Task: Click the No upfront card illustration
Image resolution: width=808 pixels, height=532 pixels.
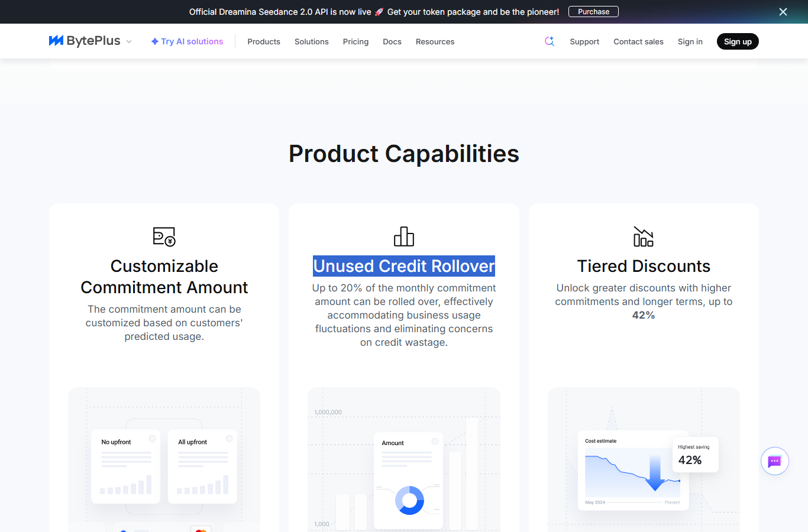Action: [126, 467]
